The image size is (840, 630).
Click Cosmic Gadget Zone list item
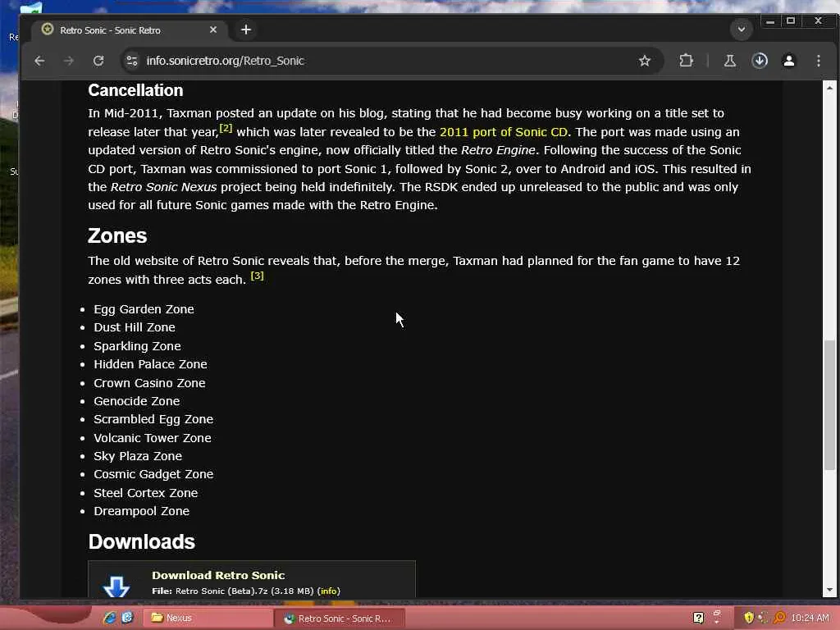(153, 475)
